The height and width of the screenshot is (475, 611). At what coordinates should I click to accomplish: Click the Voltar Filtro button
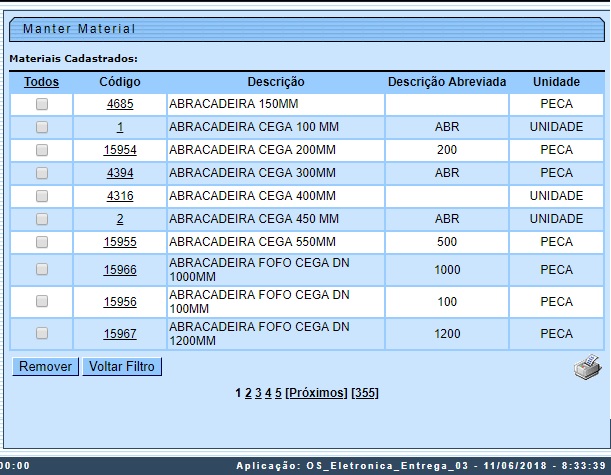pyautogui.click(x=122, y=367)
